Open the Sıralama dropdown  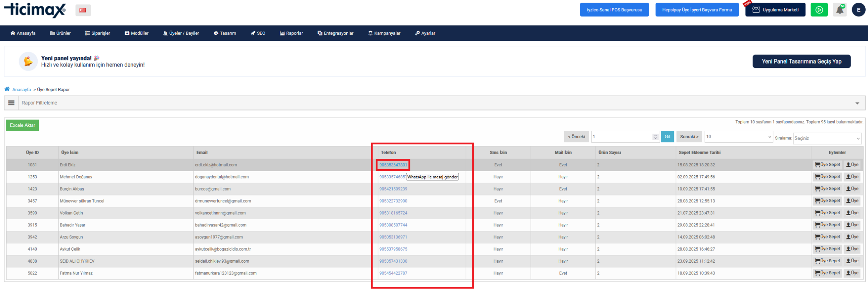(x=827, y=138)
